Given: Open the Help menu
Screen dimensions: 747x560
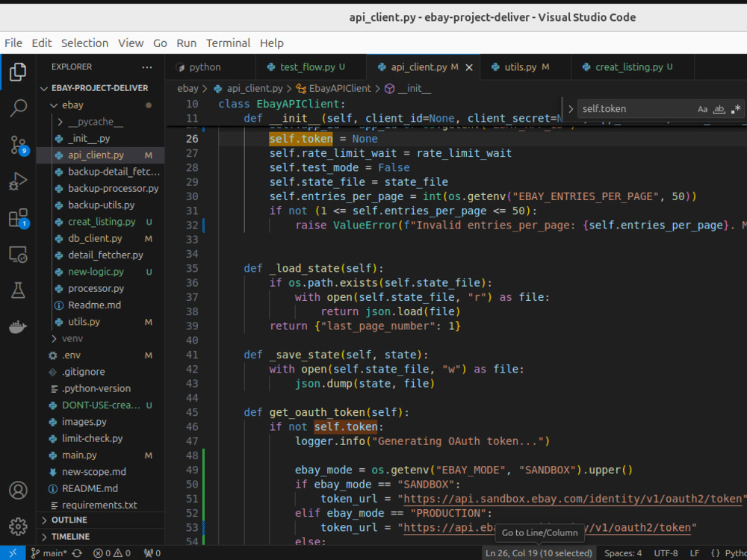Looking at the screenshot, I should (x=272, y=43).
